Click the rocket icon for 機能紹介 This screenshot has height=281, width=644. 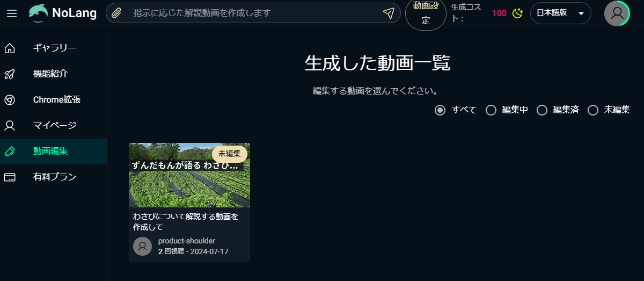point(10,74)
